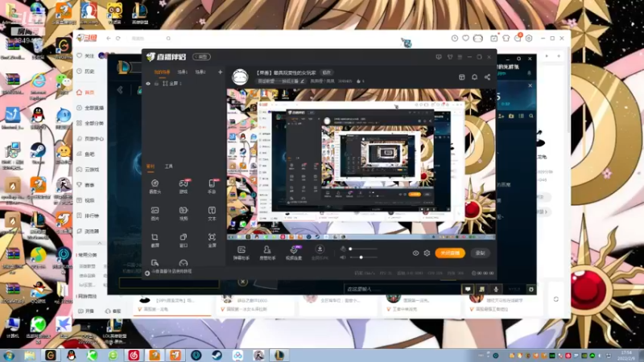This screenshot has height=362, width=644.
Task: Refresh the page in the Douyu client toolbar
Action: point(118,38)
